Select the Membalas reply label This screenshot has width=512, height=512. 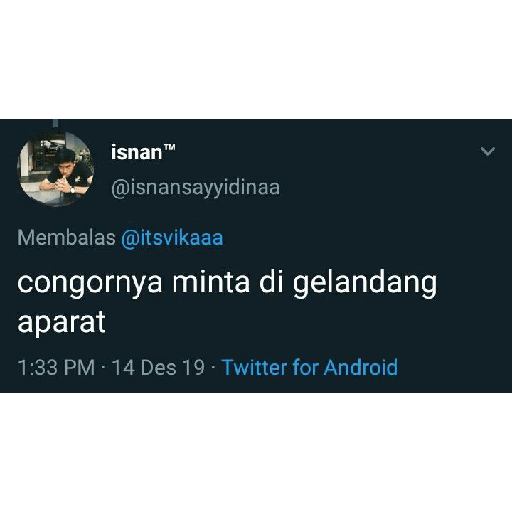66,238
